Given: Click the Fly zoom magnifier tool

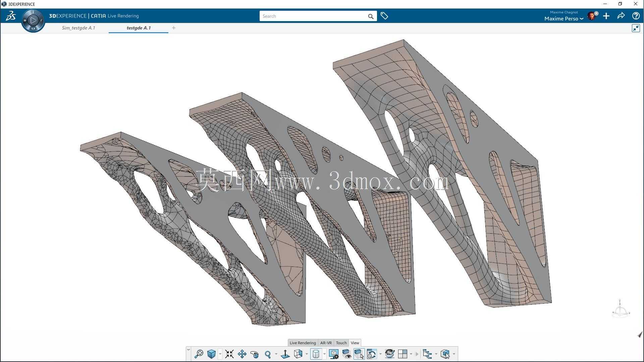Looking at the screenshot, I should point(199,354).
